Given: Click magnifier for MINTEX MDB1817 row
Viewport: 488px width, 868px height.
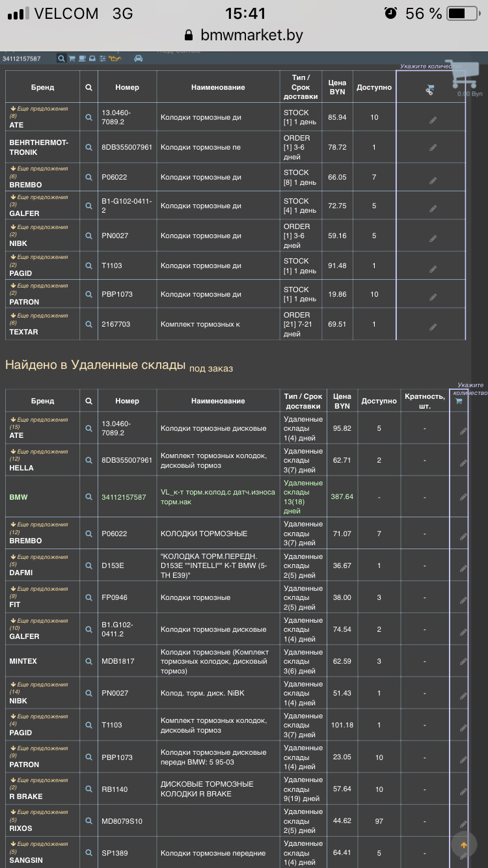Looking at the screenshot, I should pyautogui.click(x=89, y=662).
